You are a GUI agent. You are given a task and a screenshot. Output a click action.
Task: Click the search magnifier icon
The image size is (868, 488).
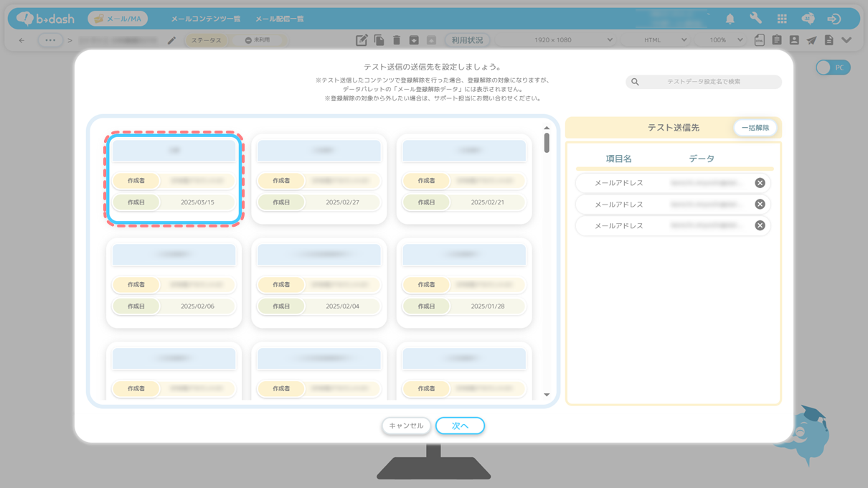635,82
